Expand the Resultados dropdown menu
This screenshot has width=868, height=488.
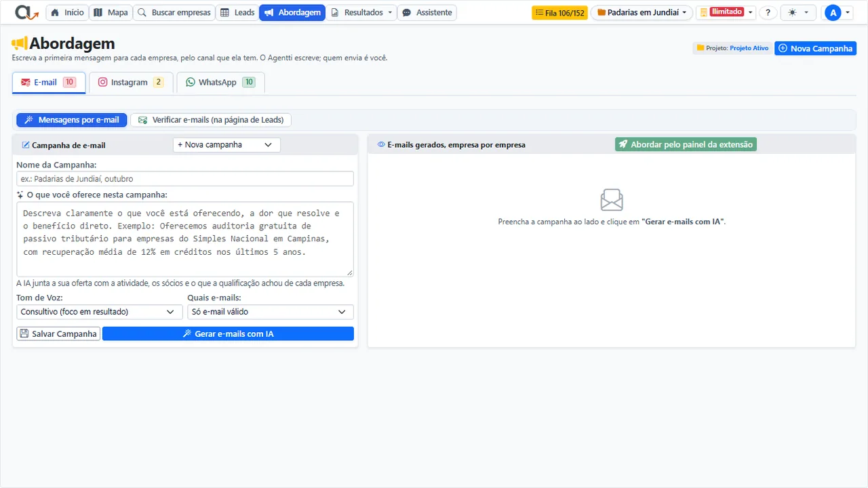(x=361, y=12)
